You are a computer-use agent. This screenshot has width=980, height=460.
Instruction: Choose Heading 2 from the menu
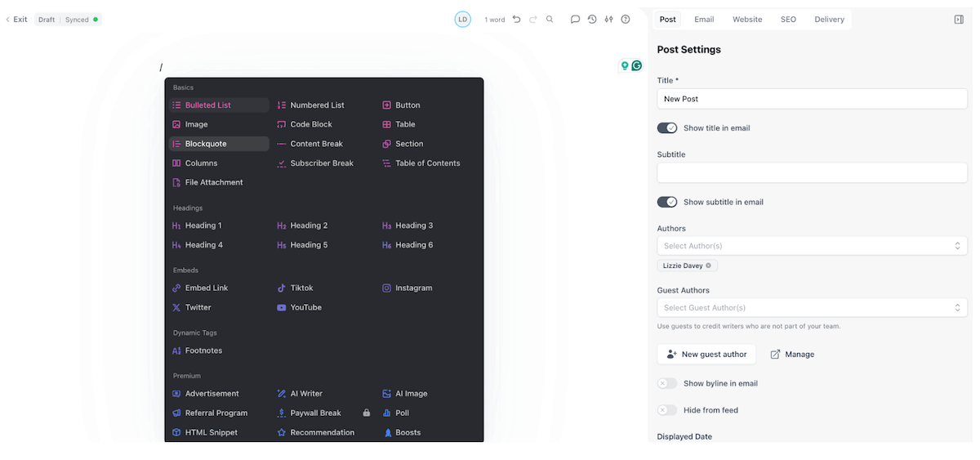coord(302,226)
